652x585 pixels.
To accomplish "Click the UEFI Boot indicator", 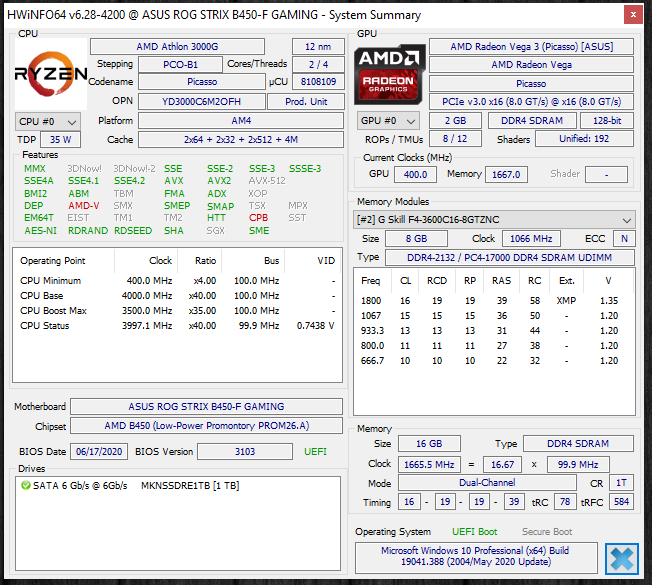I will point(474,532).
